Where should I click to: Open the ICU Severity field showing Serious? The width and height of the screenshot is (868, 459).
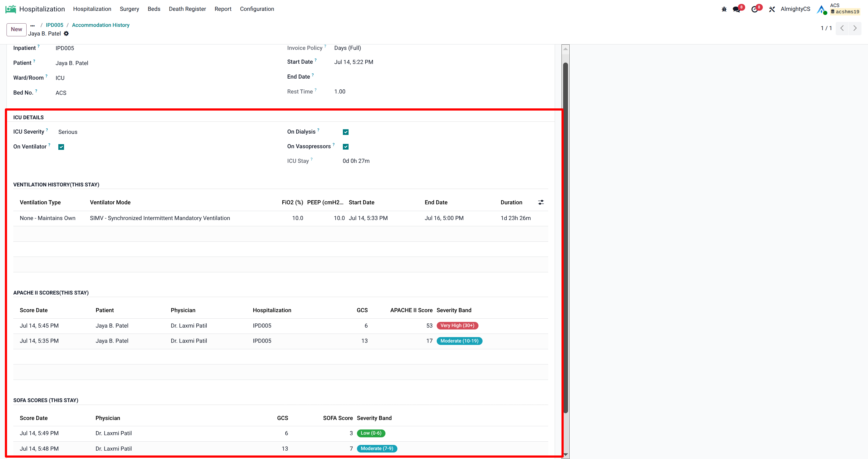pos(68,132)
